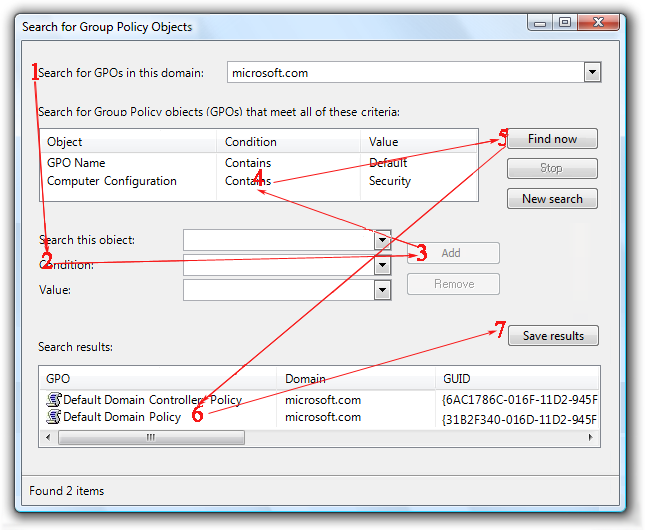This screenshot has height=530, width=645.
Task: Click the 'Default' value cell
Action: point(388,163)
